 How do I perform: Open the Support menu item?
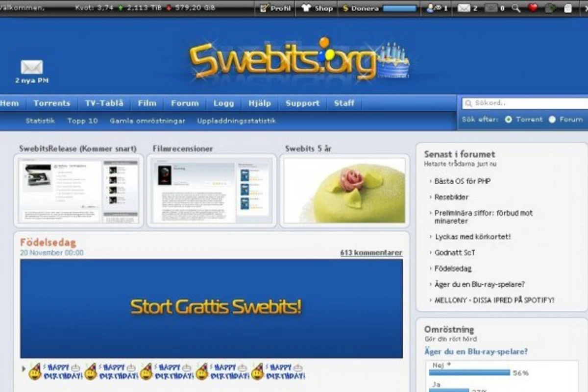tap(302, 103)
